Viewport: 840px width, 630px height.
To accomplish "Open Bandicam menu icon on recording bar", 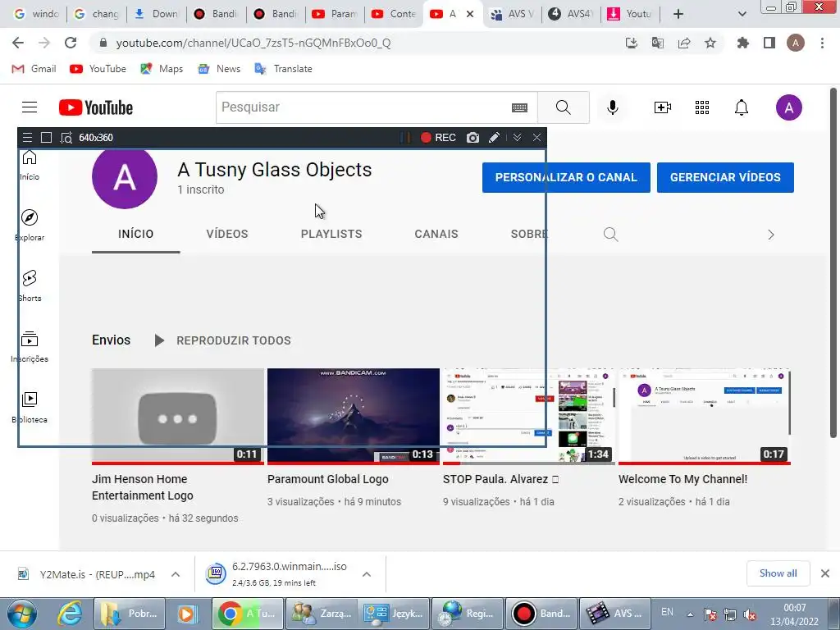I will [x=27, y=138].
